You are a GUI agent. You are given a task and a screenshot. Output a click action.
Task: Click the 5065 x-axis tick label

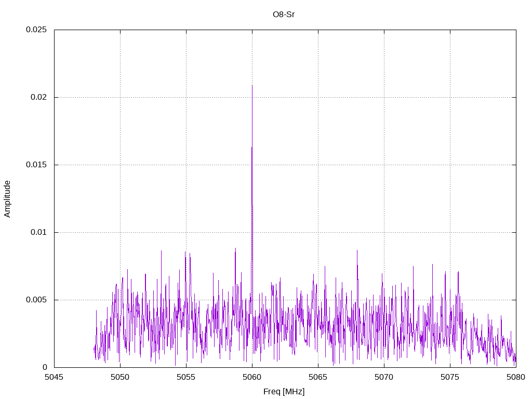(x=318, y=377)
